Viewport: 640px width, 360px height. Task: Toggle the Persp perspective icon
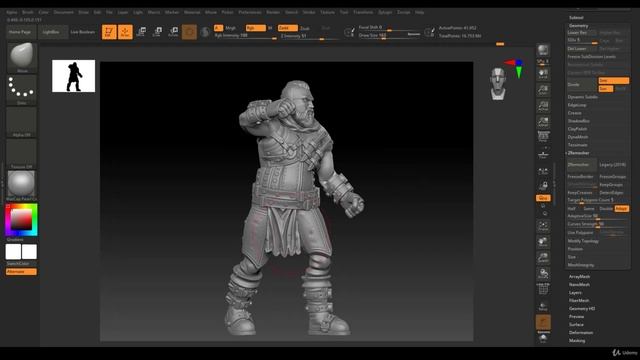coord(543,137)
